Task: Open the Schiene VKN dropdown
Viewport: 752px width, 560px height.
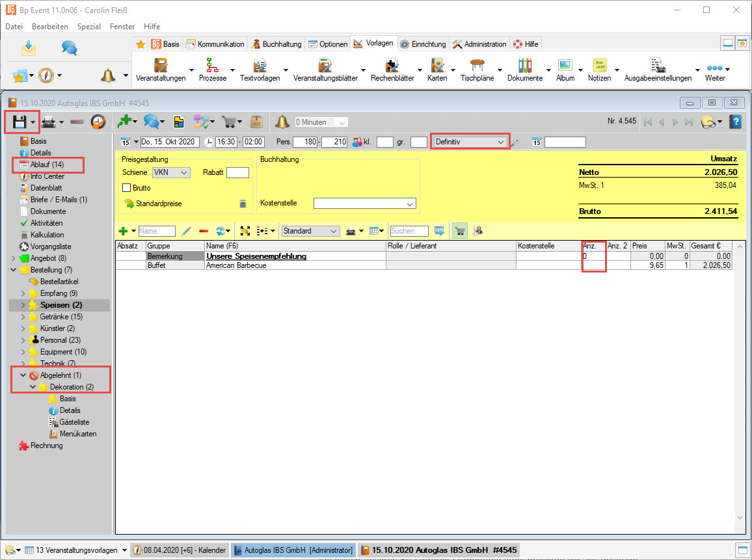Action: (x=170, y=172)
